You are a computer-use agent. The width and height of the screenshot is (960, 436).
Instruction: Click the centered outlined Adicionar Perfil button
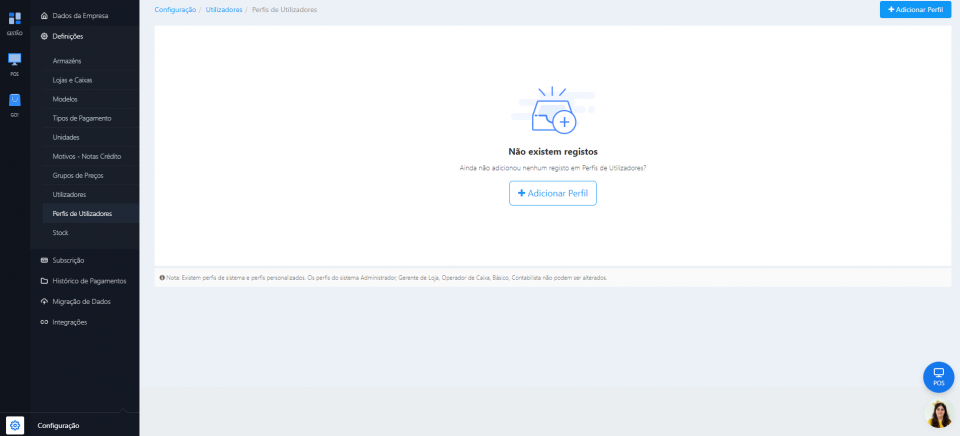pos(552,193)
